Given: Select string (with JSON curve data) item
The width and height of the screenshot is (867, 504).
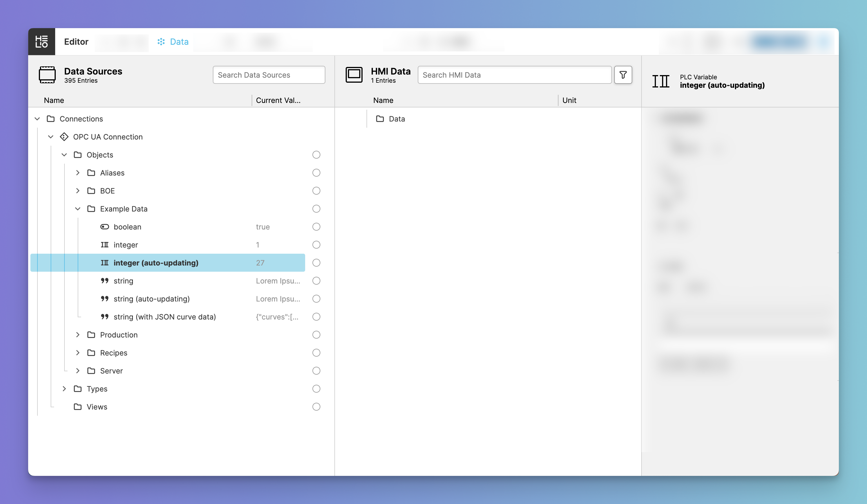Looking at the screenshot, I should click(x=164, y=317).
